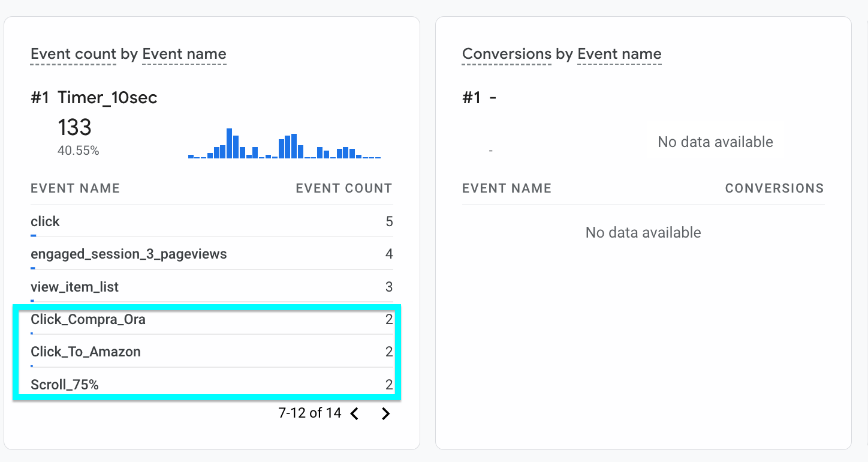868x462 pixels.
Task: Click the count 2 for Scroll_75%
Action: (x=389, y=385)
